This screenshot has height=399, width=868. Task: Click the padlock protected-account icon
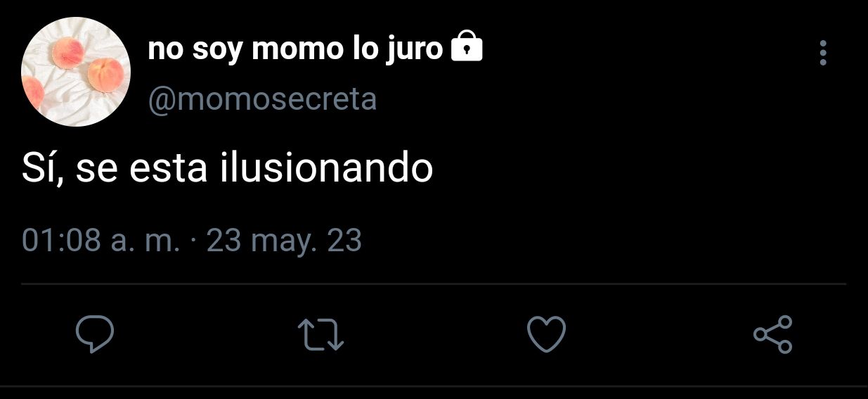pos(465,48)
